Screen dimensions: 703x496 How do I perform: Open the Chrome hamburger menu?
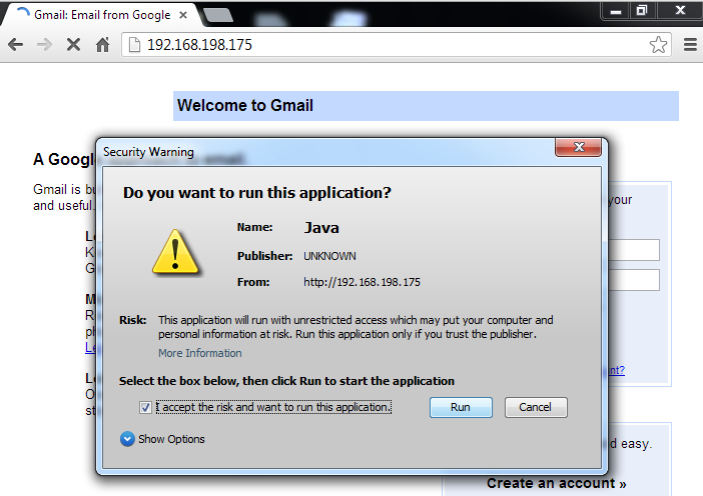coord(690,44)
